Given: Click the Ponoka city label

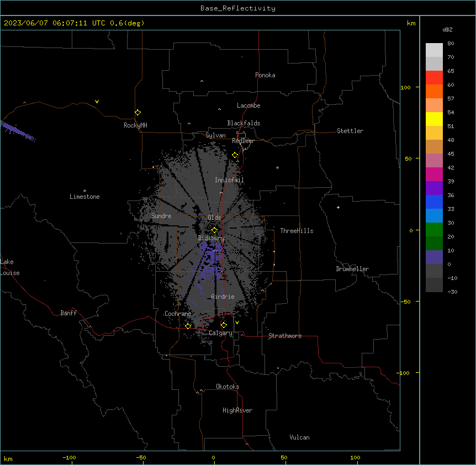Looking at the screenshot, I should [265, 75].
